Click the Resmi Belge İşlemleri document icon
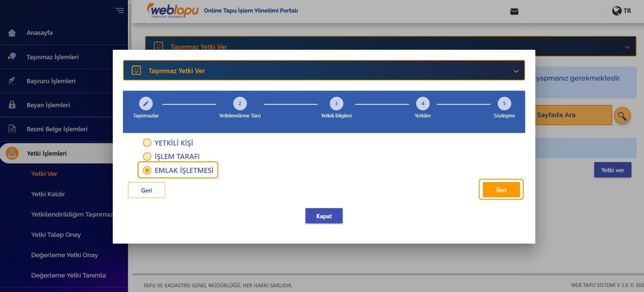This screenshot has width=644, height=292. [12, 129]
